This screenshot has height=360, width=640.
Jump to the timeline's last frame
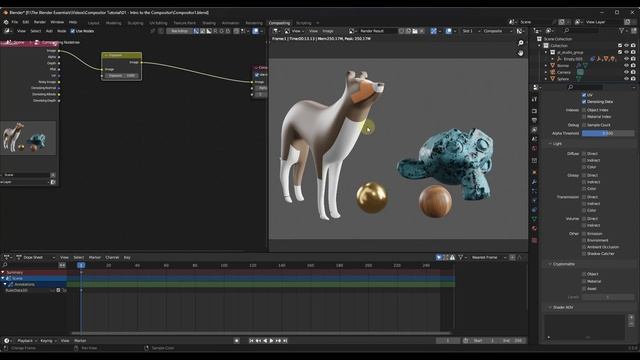click(285, 340)
